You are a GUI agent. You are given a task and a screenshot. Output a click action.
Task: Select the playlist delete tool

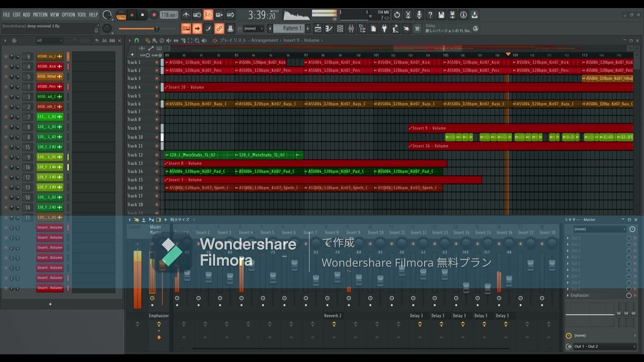click(162, 40)
